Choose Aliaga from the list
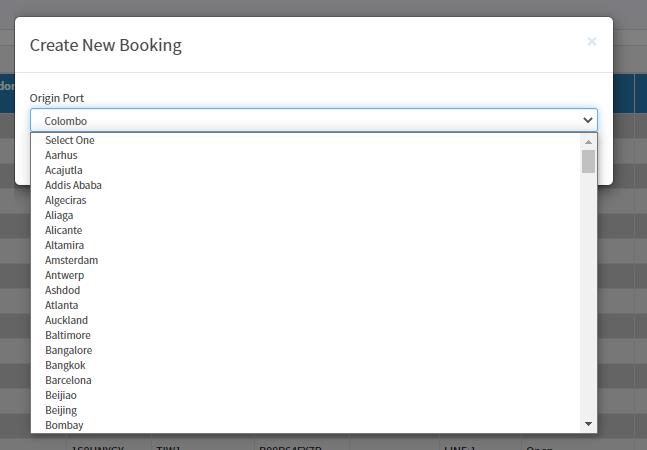The image size is (647, 450). pyautogui.click(x=306, y=215)
